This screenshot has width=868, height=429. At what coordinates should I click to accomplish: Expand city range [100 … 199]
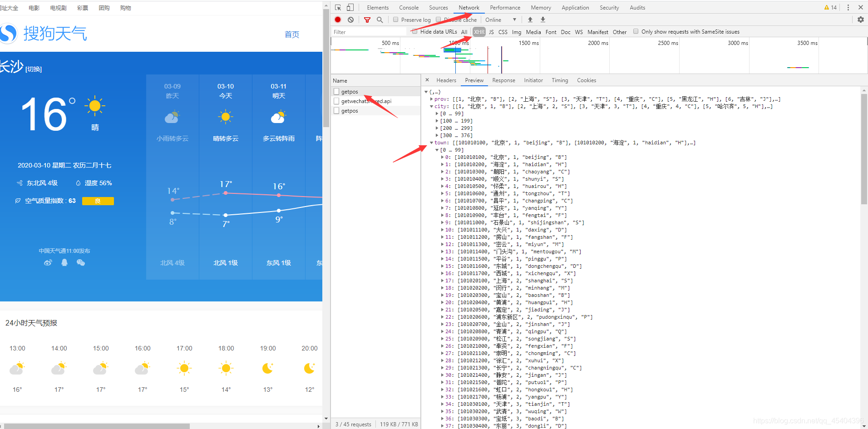437,121
